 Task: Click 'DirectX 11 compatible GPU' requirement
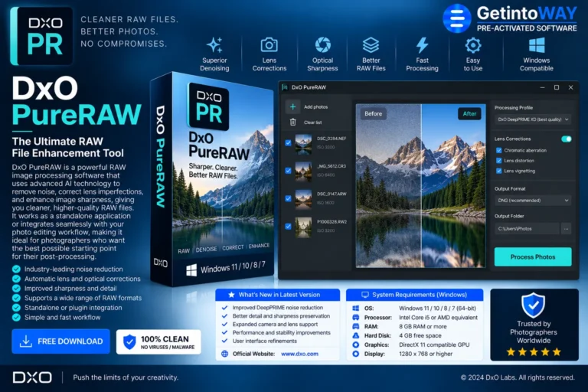pyautogui.click(x=434, y=345)
